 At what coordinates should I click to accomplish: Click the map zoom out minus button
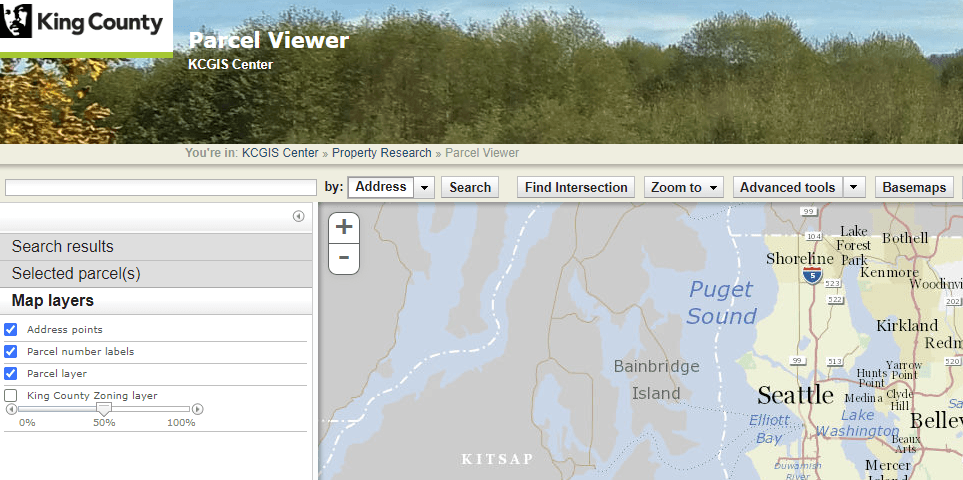(344, 258)
